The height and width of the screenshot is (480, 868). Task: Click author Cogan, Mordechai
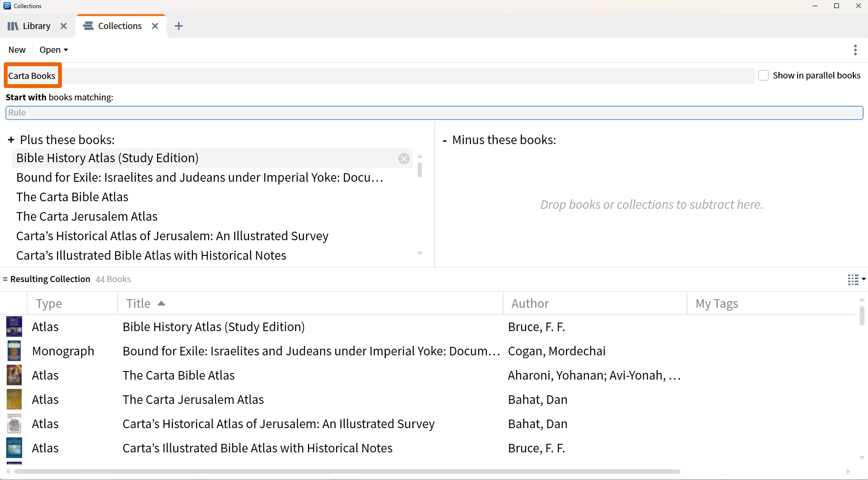pos(557,351)
